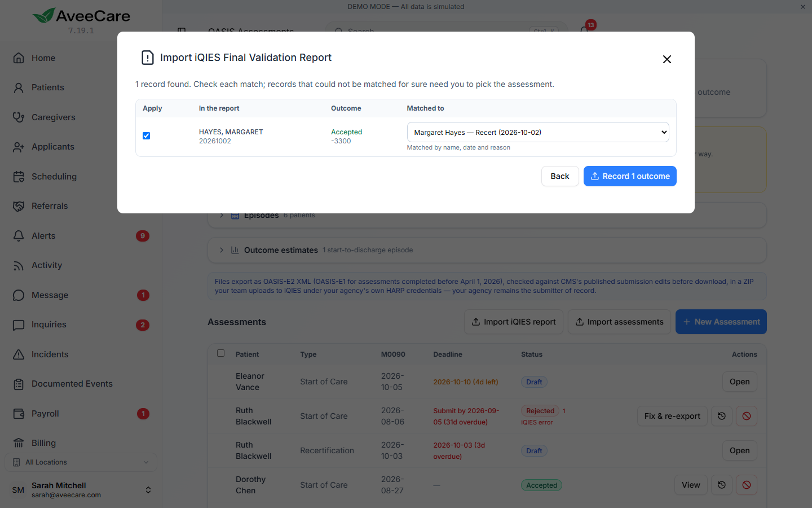Viewport: 812px width, 508px height.
Task: Open the Matched to assessment dropdown
Action: tap(538, 132)
